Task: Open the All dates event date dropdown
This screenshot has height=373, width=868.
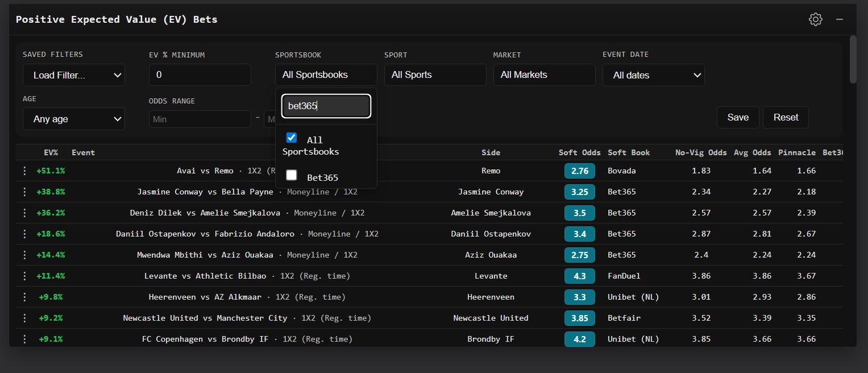Action: pyautogui.click(x=653, y=74)
